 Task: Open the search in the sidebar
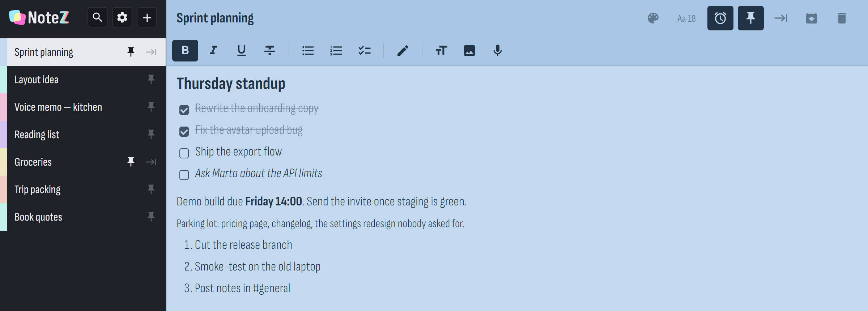coord(97,17)
